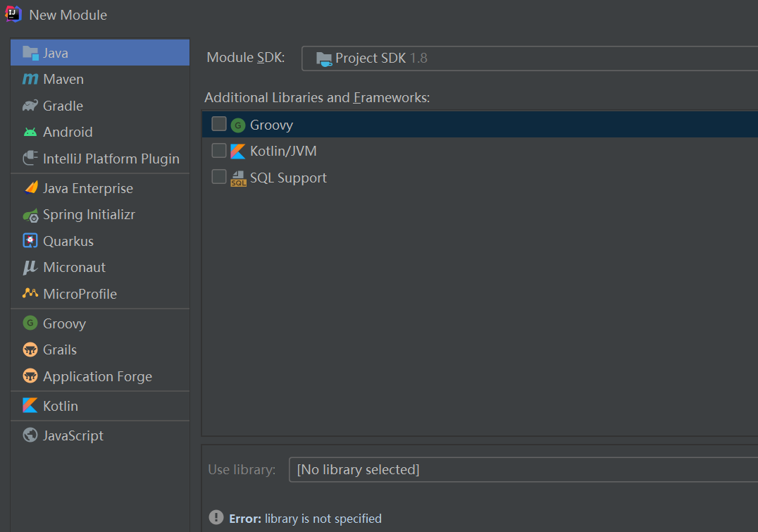Click the Gradle elephant icon
Viewport: 758px width, 532px height.
(x=30, y=106)
